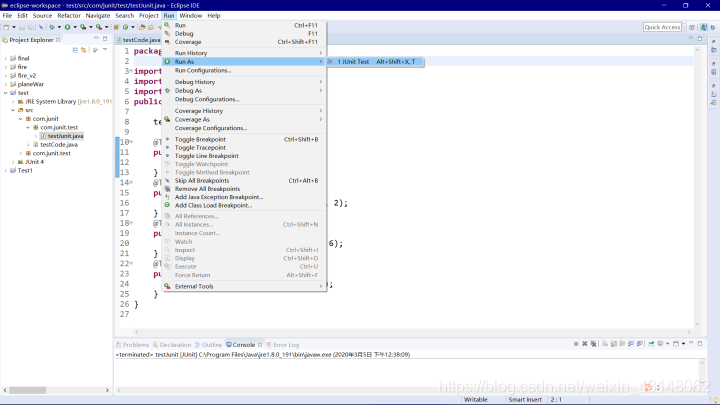Switch to the Problems tab
The image size is (720, 405).
[133, 345]
